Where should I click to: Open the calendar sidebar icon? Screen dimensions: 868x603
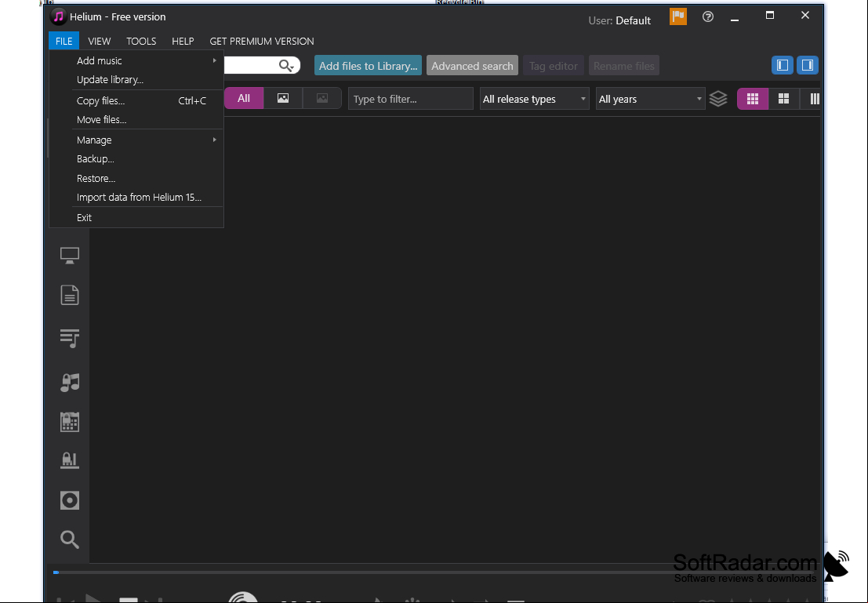coord(70,422)
